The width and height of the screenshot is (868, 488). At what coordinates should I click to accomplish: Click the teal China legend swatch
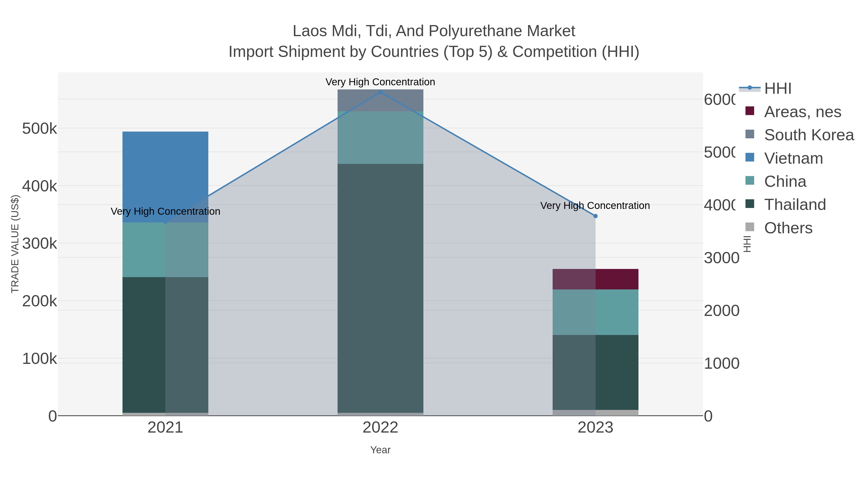750,180
